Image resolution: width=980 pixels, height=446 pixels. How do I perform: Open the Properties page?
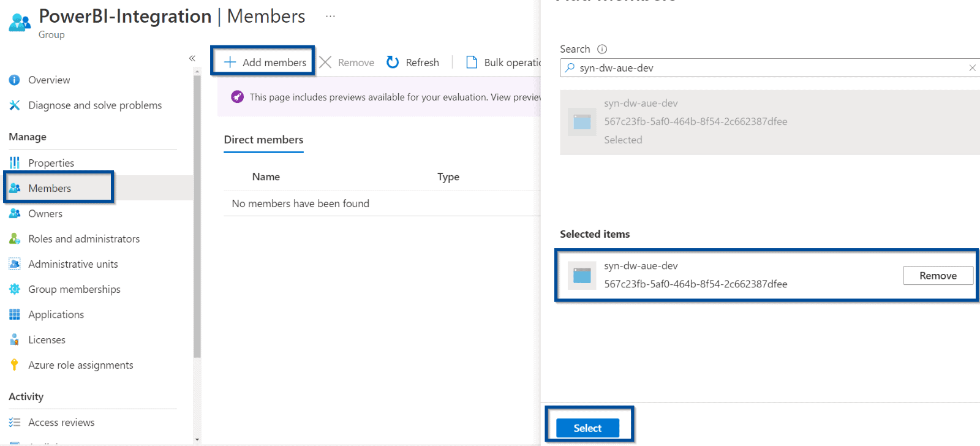coord(51,163)
